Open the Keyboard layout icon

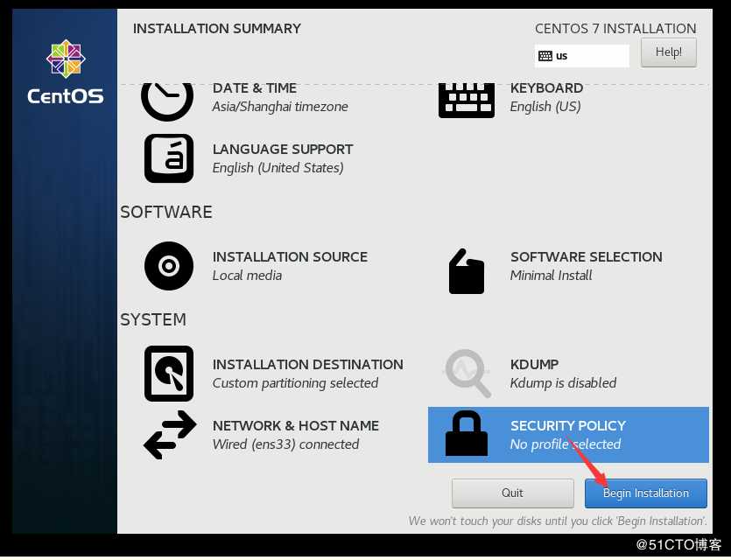tap(467, 100)
